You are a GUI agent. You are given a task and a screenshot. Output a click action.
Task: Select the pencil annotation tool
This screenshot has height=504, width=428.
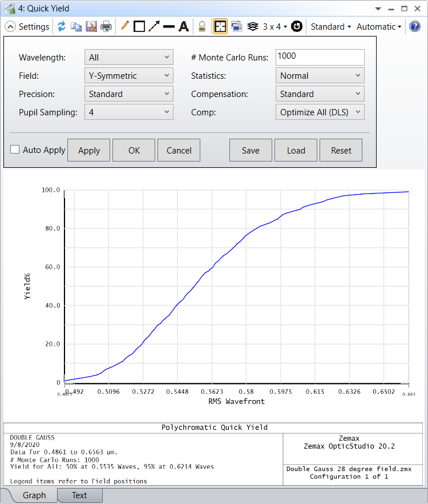[125, 26]
